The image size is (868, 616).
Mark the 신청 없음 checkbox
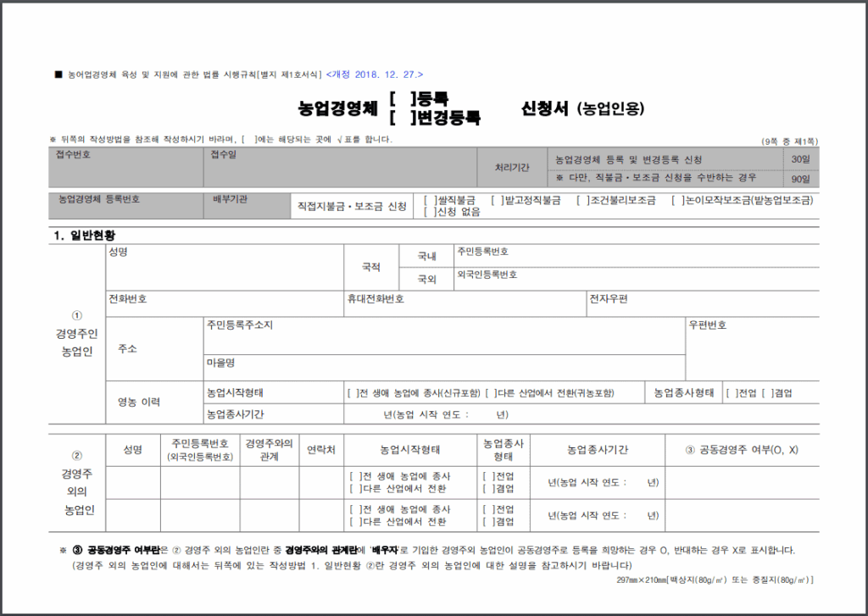[x=430, y=212]
